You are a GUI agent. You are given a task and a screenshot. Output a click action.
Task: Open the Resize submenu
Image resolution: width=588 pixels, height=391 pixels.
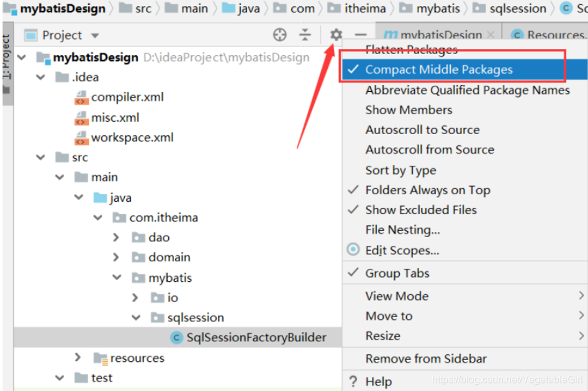(464, 336)
